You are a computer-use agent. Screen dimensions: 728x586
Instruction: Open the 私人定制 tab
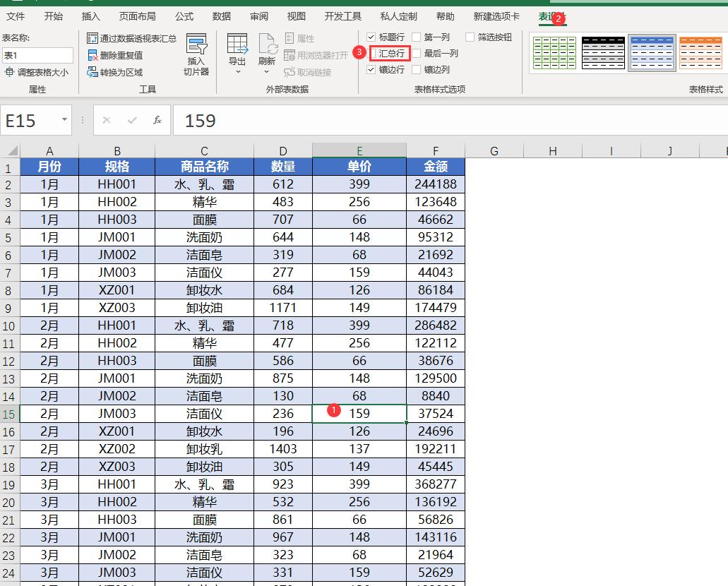[399, 17]
